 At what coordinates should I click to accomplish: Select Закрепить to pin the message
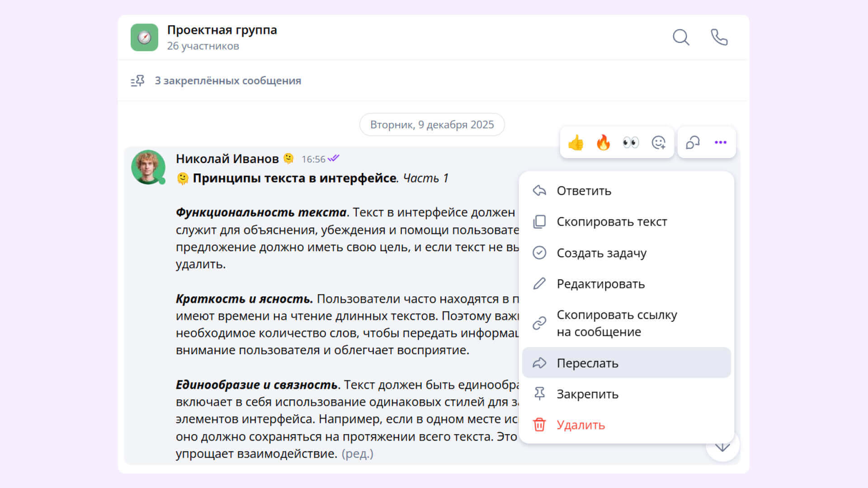[x=587, y=394]
